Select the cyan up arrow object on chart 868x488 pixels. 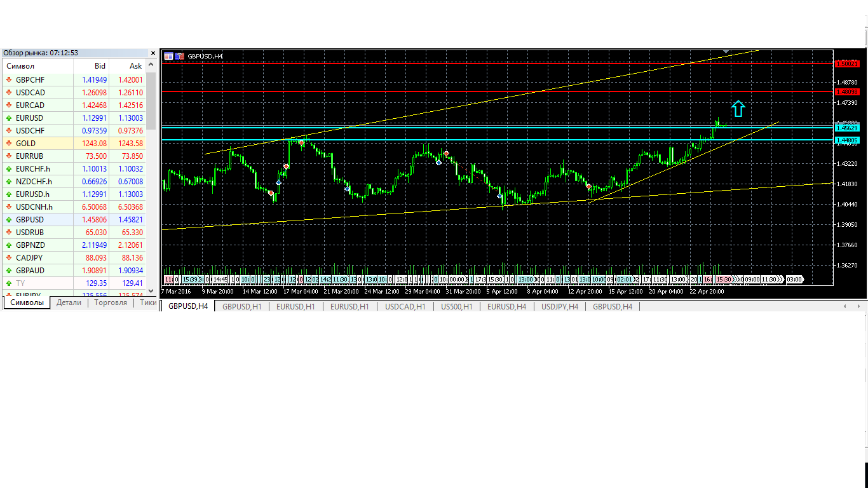pyautogui.click(x=738, y=109)
